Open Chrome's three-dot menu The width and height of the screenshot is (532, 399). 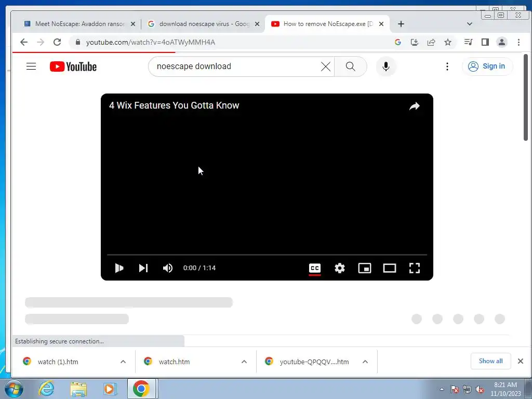pos(519,42)
